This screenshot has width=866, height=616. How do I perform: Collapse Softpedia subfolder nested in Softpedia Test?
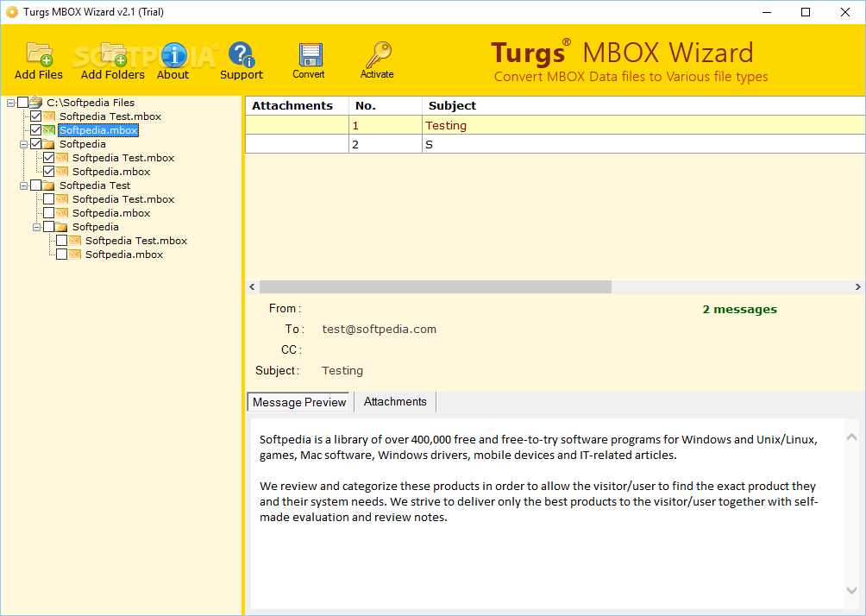tap(36, 227)
